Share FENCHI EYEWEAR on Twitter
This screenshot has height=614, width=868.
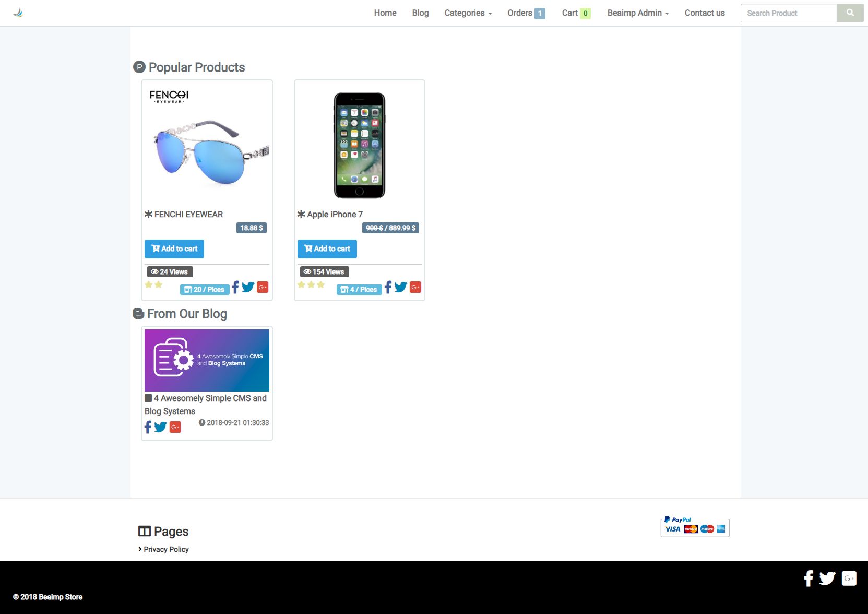pos(248,287)
